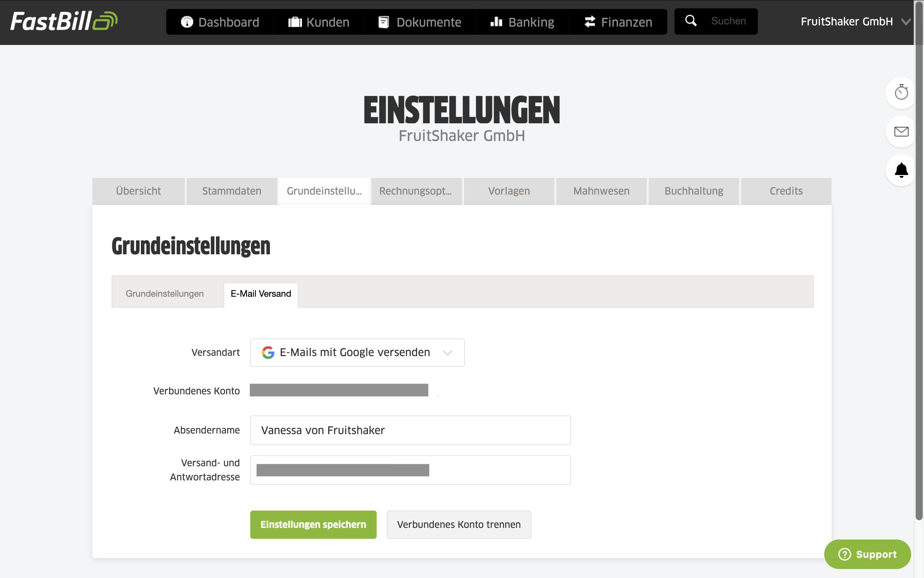
Task: Open the Banking menu
Action: pyautogui.click(x=522, y=22)
